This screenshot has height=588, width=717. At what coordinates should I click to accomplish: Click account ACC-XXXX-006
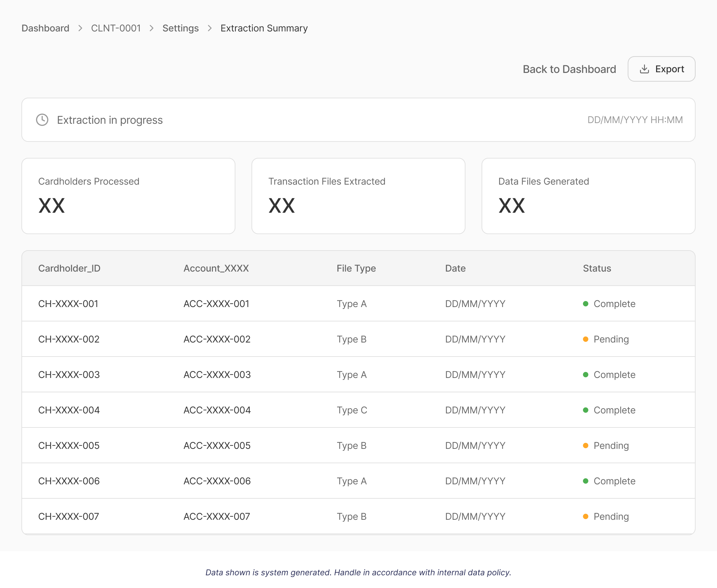point(217,481)
